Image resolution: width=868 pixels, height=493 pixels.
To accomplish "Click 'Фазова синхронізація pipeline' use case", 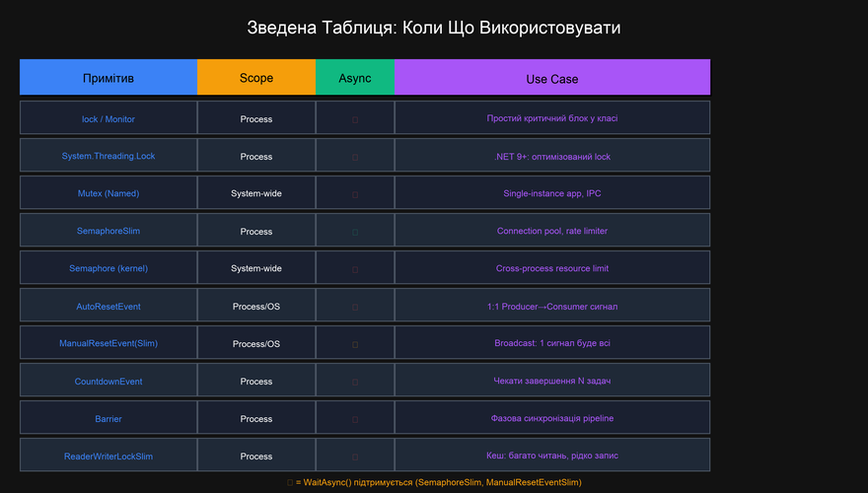I will tap(552, 418).
